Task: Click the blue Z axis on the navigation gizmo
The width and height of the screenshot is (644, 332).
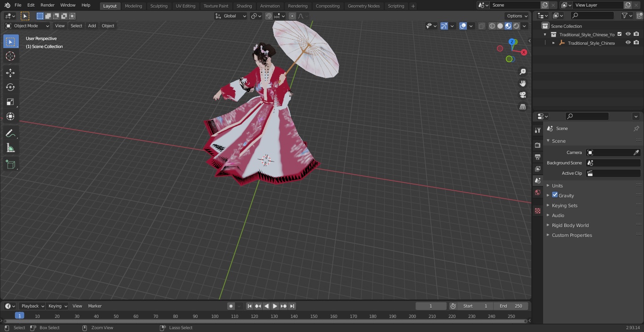Action: (513, 41)
